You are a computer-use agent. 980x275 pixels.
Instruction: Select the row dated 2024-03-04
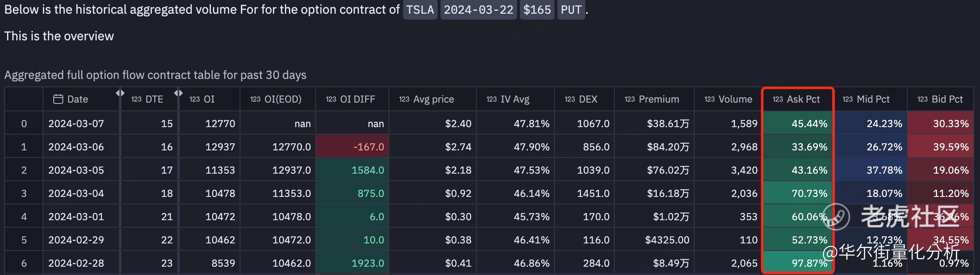coord(76,193)
